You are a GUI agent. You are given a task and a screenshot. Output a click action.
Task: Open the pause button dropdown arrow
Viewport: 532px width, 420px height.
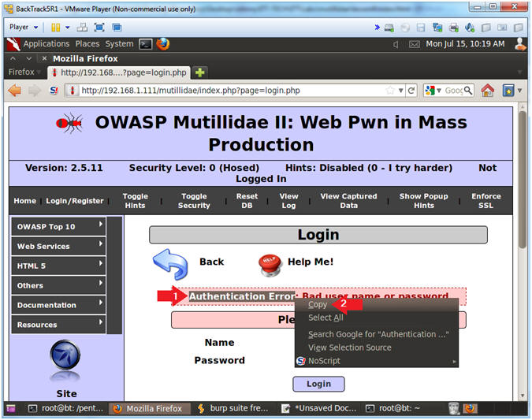(x=67, y=27)
